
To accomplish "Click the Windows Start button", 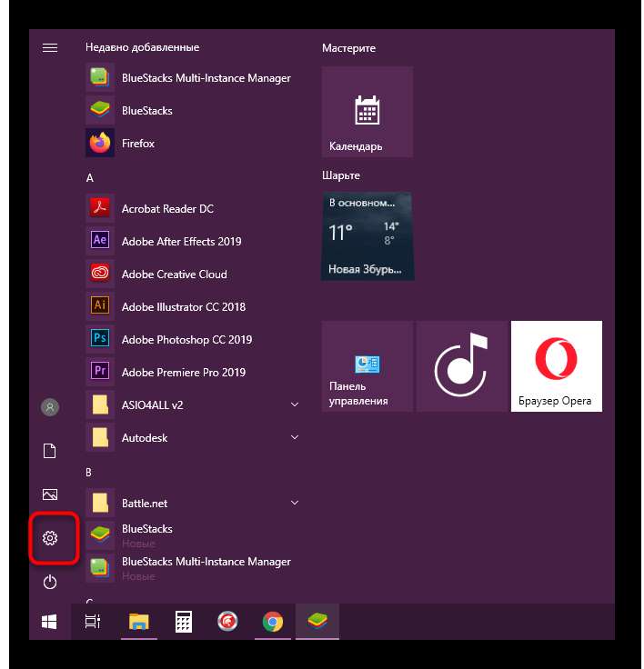I will (49, 622).
